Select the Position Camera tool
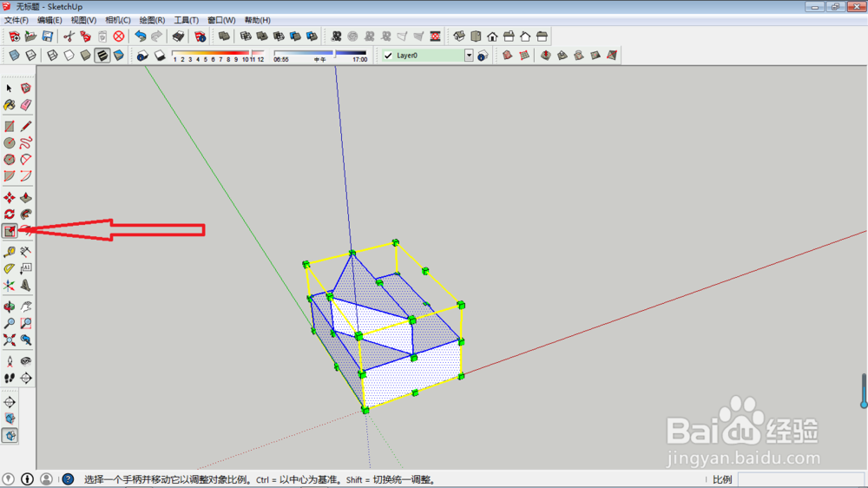The image size is (868, 488). (x=10, y=361)
